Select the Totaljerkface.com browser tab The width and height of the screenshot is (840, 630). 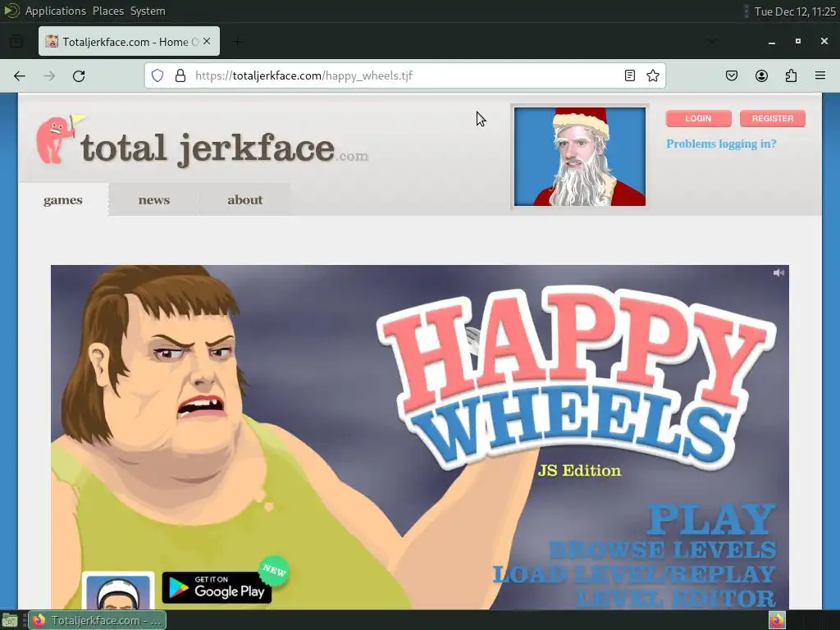point(129,41)
